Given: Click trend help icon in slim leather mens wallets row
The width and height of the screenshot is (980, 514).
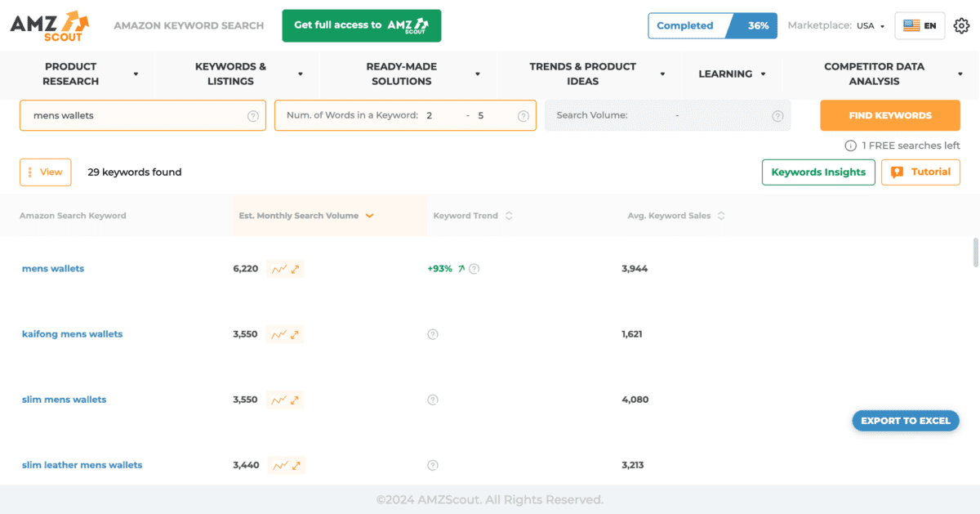Looking at the screenshot, I should 433,465.
